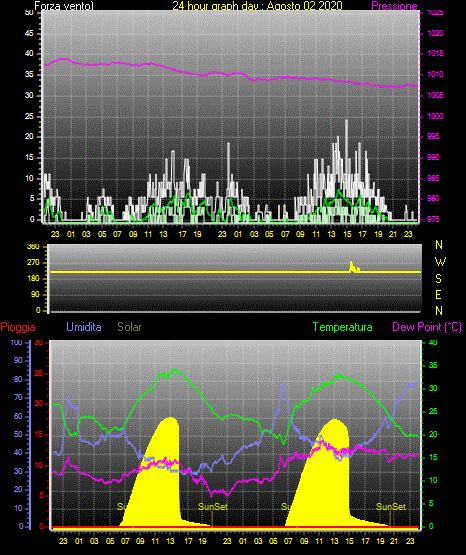Image resolution: width=466 pixels, height=555 pixels.
Task: Click the bottom 'N' compass label beside 0
Action: (439, 311)
